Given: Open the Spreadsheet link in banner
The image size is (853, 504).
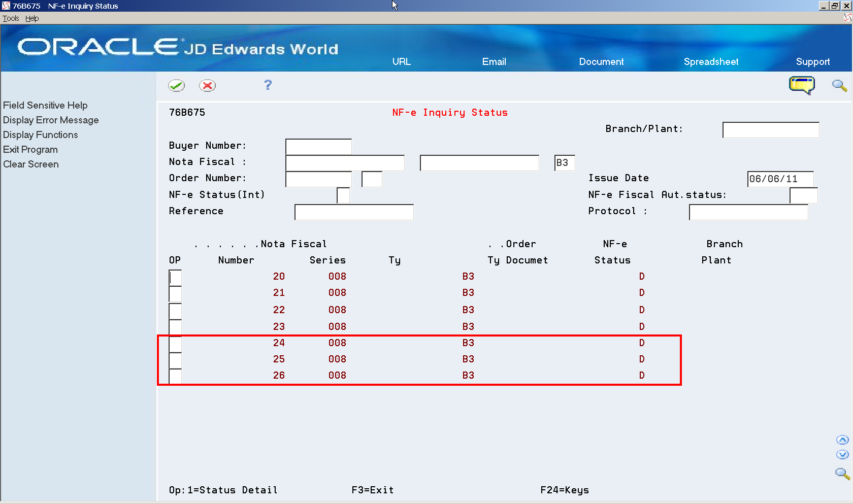Looking at the screenshot, I should (x=711, y=61).
